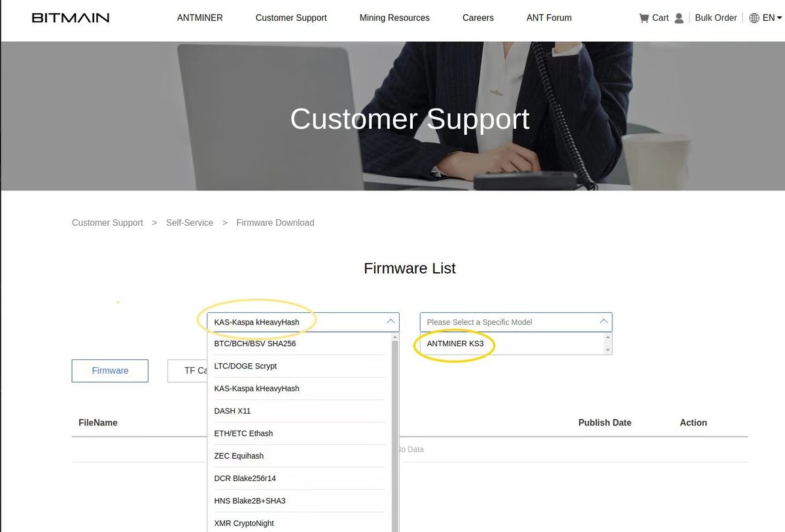
Task: Click the BITMAIN logo
Action: click(x=71, y=18)
